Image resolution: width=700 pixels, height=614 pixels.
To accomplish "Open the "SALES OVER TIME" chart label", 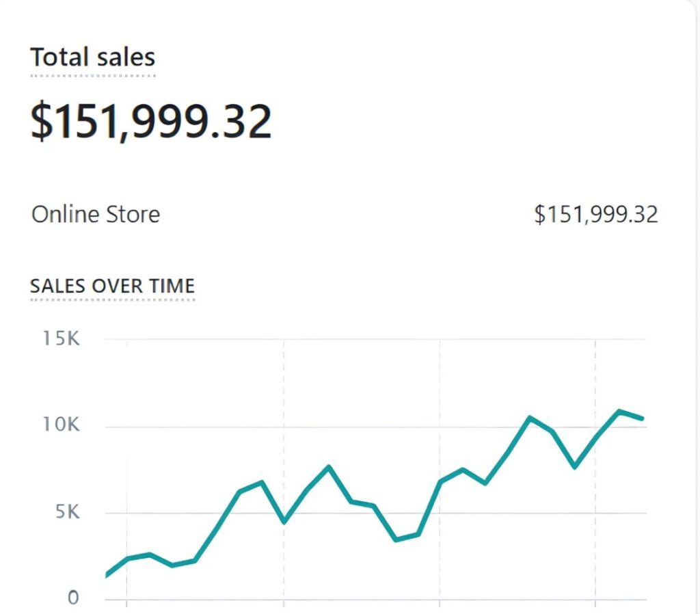I will pos(112,286).
